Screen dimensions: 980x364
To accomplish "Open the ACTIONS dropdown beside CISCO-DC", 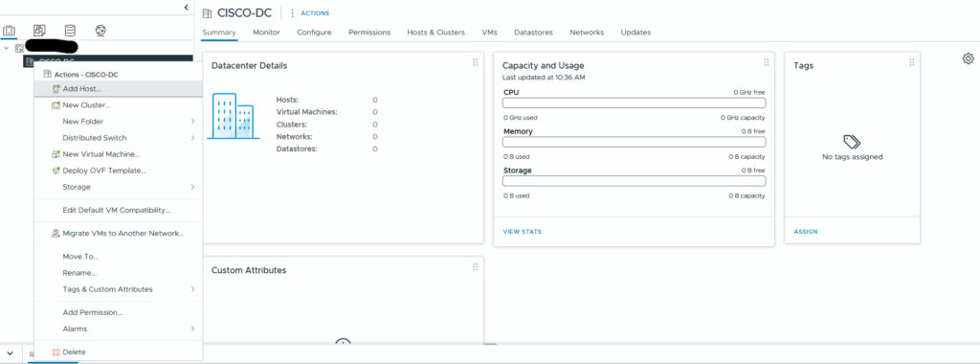I will (309, 13).
